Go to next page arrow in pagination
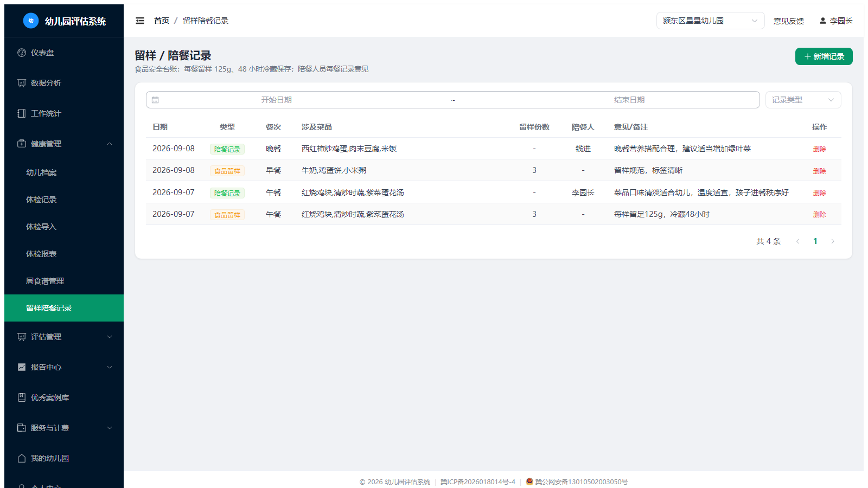Viewport: 868px width, 488px height. point(833,241)
